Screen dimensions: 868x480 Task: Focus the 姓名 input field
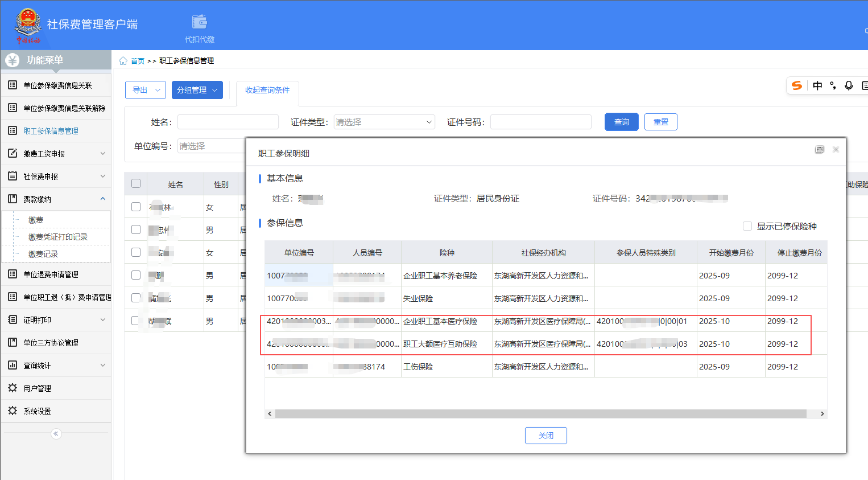(x=228, y=122)
